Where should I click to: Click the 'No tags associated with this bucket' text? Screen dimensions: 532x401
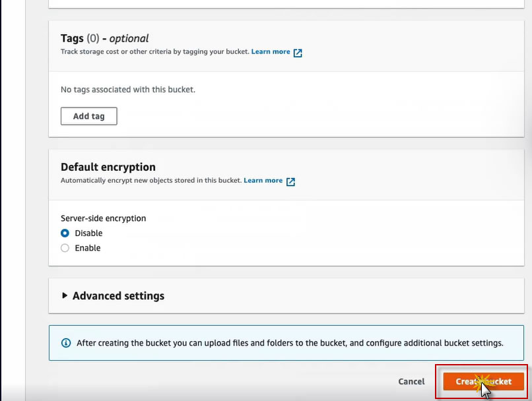click(127, 89)
